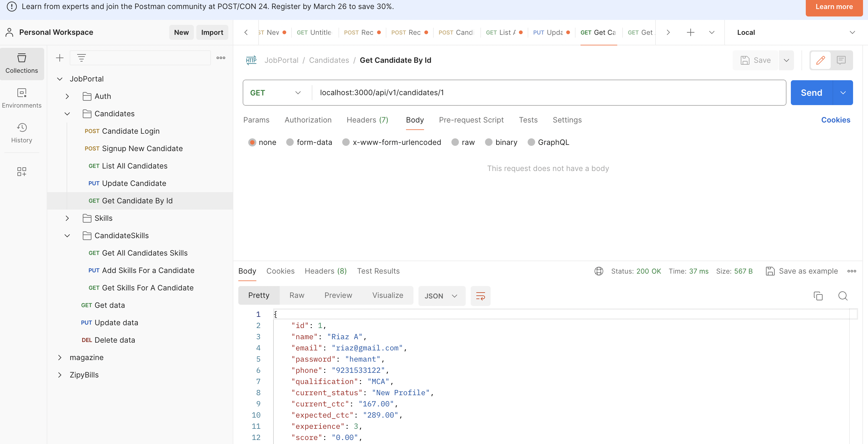
Task: Switch to the Raw response view tab
Action: 296,295
